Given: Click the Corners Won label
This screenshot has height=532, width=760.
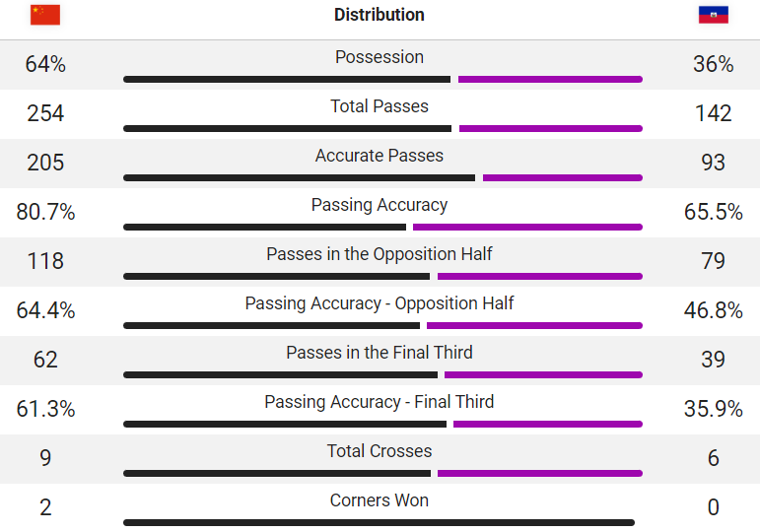Looking at the screenshot, I should [380, 500].
